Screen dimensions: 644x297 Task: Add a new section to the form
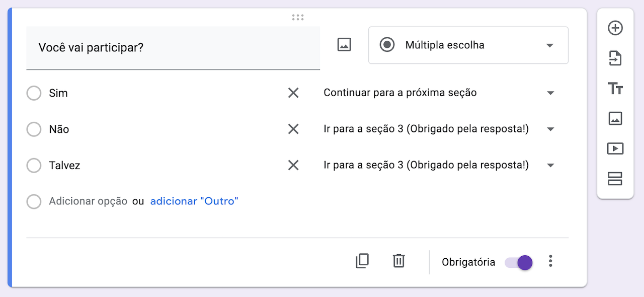pyautogui.click(x=615, y=179)
